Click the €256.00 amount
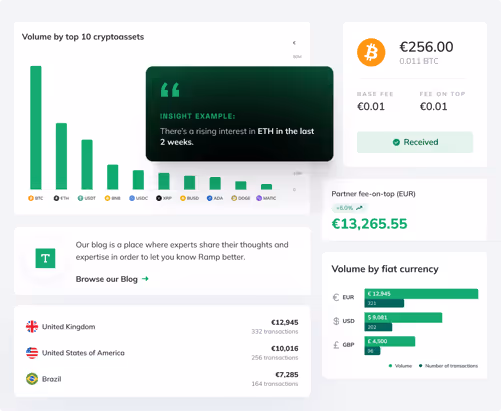 tap(426, 47)
